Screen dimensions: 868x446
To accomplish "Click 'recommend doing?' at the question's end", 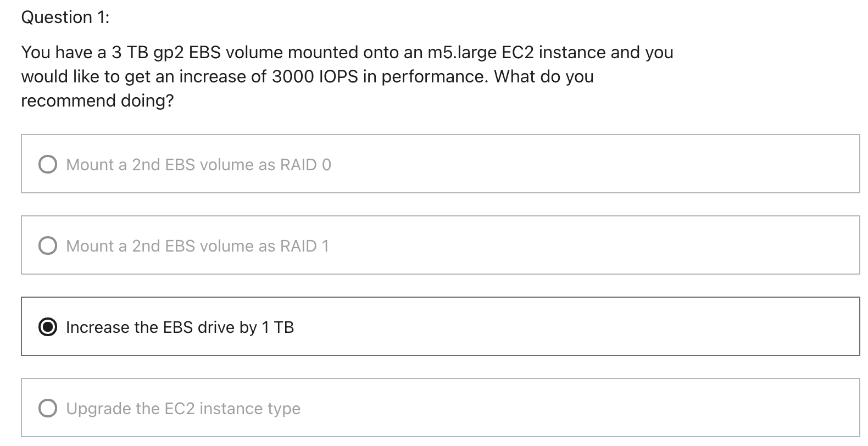I will [97, 101].
